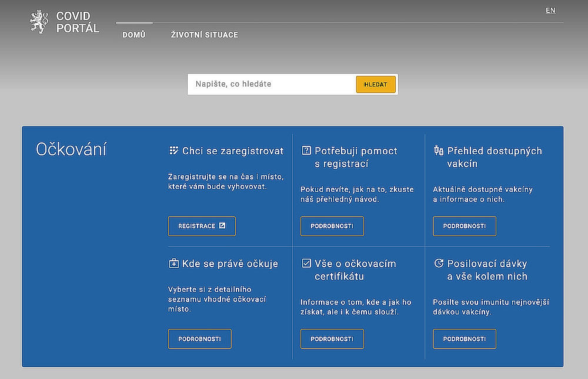Open Podrobnosti for booster doses

coord(465,339)
